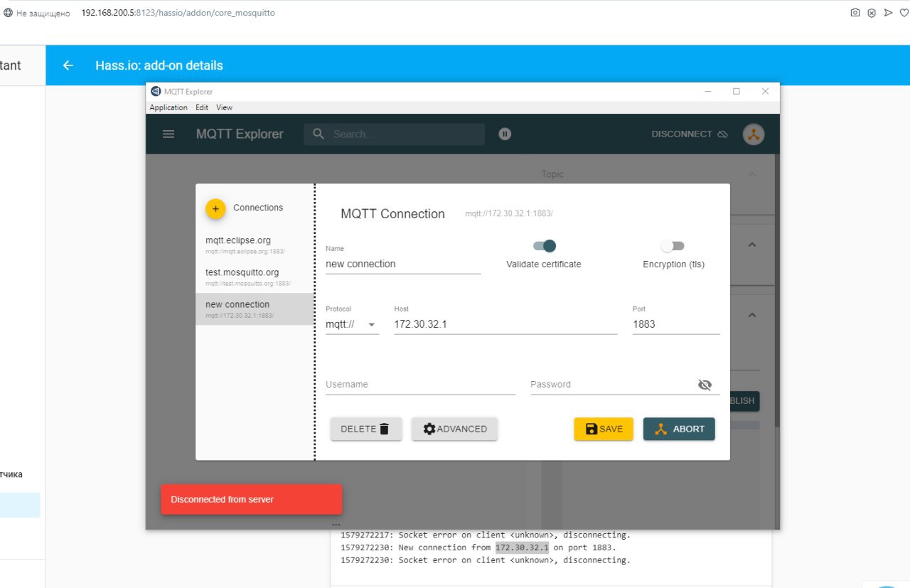Image resolution: width=910 pixels, height=588 pixels.
Task: Click the highlighted 172.30.32.1 log text
Action: (x=522, y=547)
